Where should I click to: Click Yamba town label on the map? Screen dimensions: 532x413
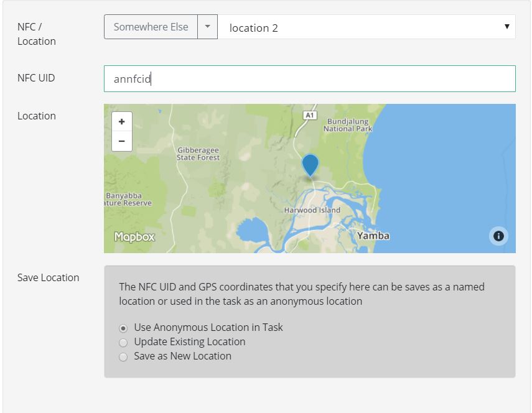373,236
